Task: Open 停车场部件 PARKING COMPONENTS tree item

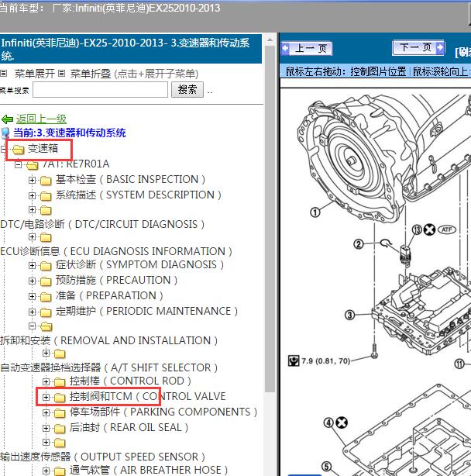Action: (x=163, y=412)
